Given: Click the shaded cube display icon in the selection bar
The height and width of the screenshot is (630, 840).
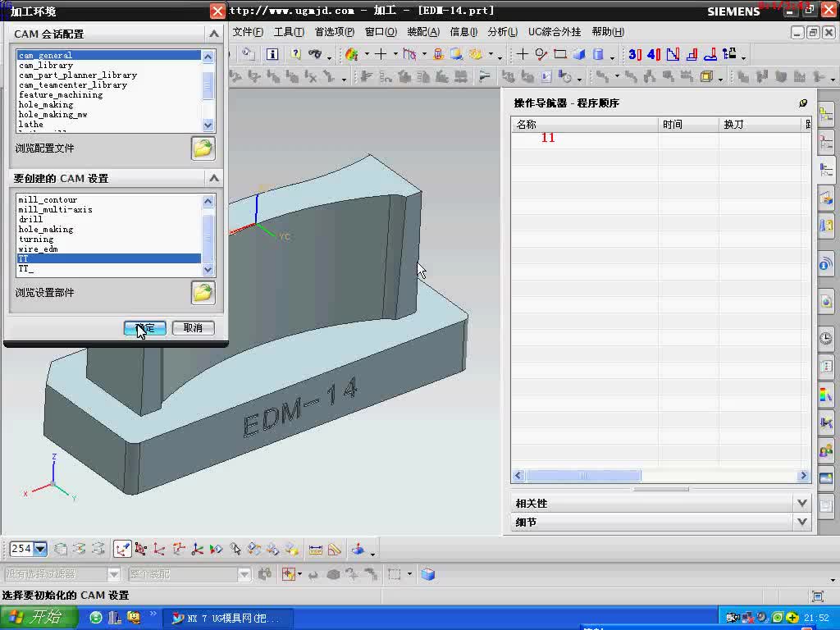Looking at the screenshot, I should [428, 574].
